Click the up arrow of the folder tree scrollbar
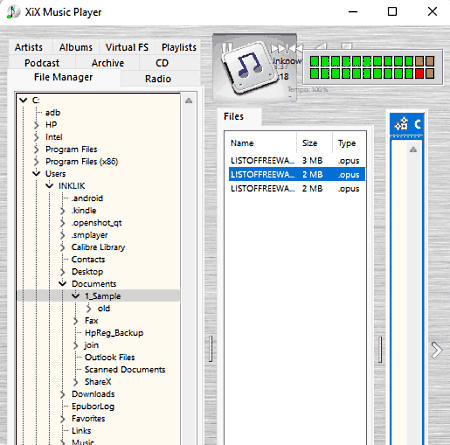This screenshot has height=445, width=450. 189,100
